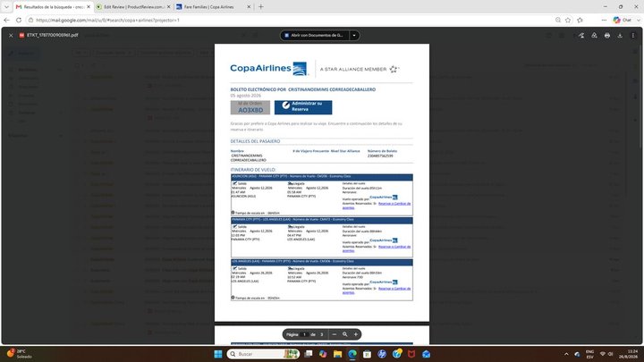The height and width of the screenshot is (362, 644).
Task: Click the address bar URL
Action: pos(107,20)
